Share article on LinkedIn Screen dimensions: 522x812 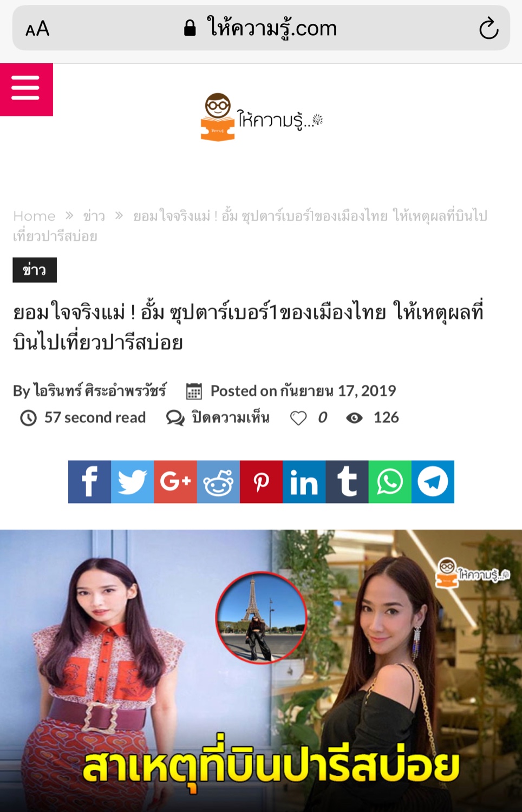click(x=304, y=482)
